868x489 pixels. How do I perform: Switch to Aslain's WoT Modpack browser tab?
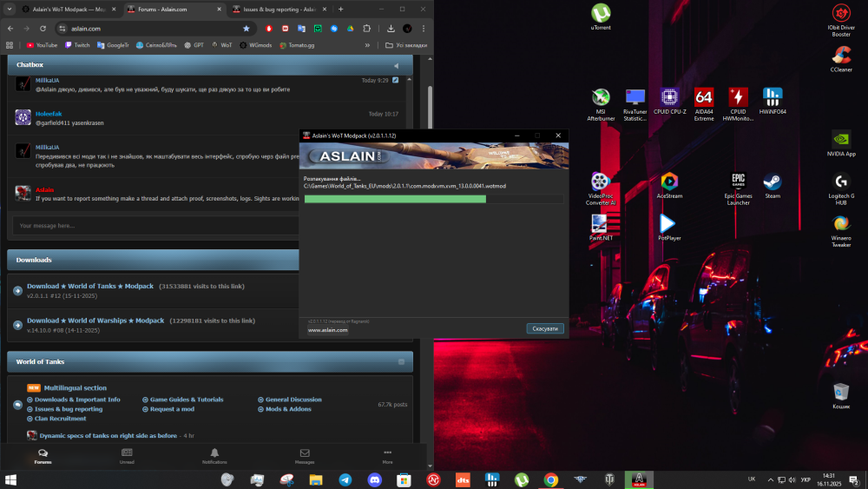click(x=69, y=10)
